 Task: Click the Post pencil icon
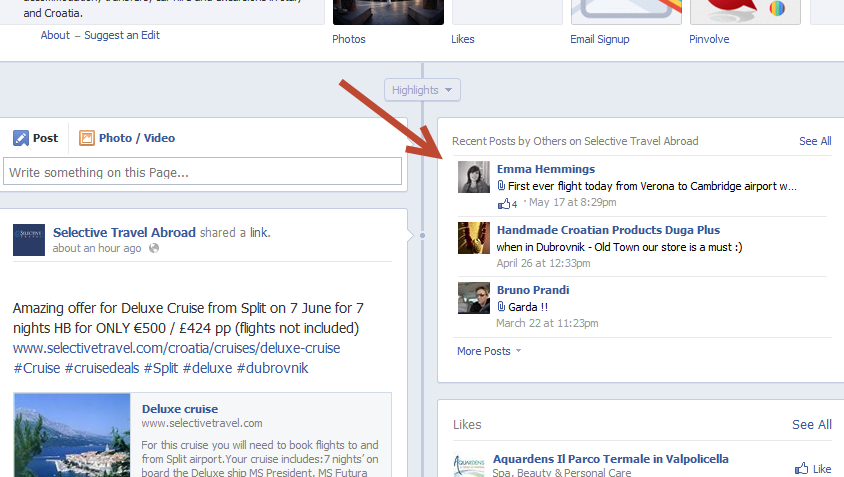tap(20, 138)
